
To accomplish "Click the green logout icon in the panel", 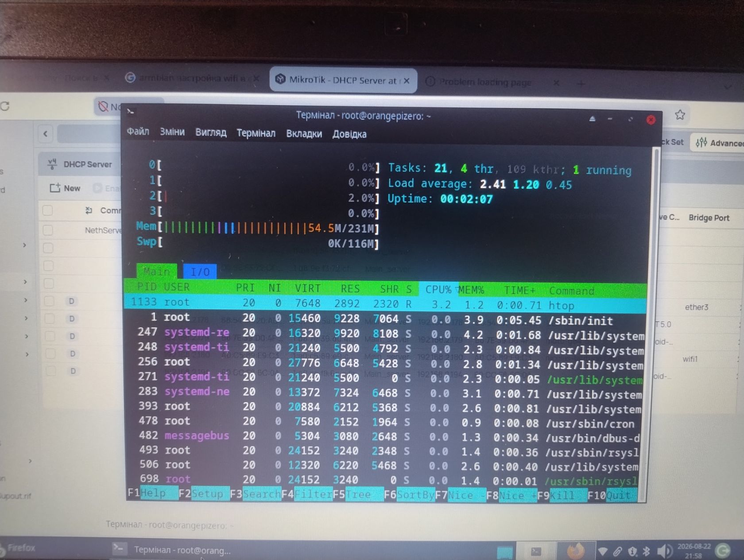I will pos(723,550).
